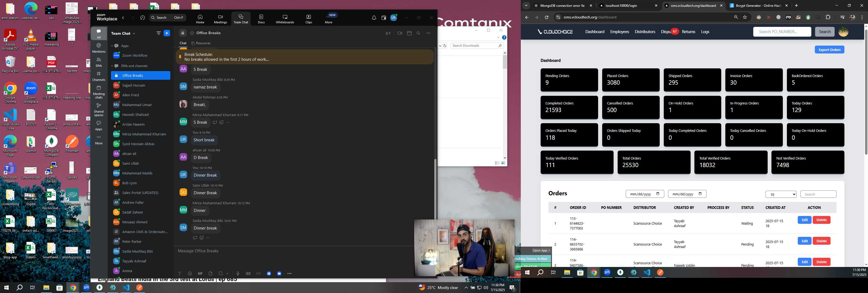Viewport: 868px width, 293px height.
Task: Open Chrome extensions puzzle icon
Action: tap(828, 17)
